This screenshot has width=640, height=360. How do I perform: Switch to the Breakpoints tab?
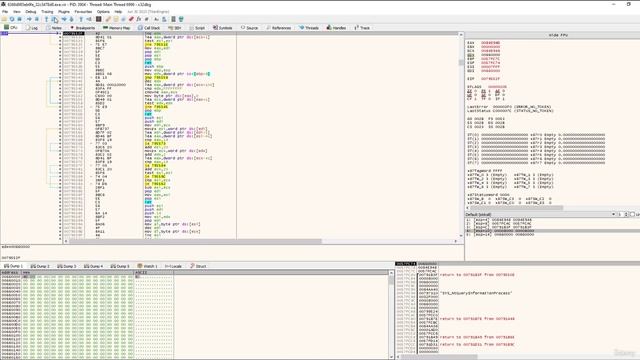point(82,28)
